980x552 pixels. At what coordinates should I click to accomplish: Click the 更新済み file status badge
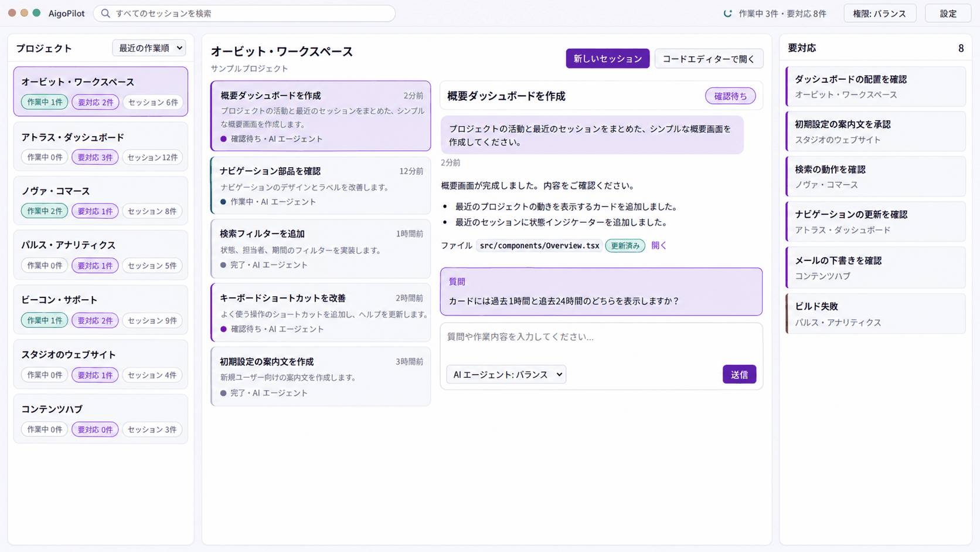tap(625, 246)
